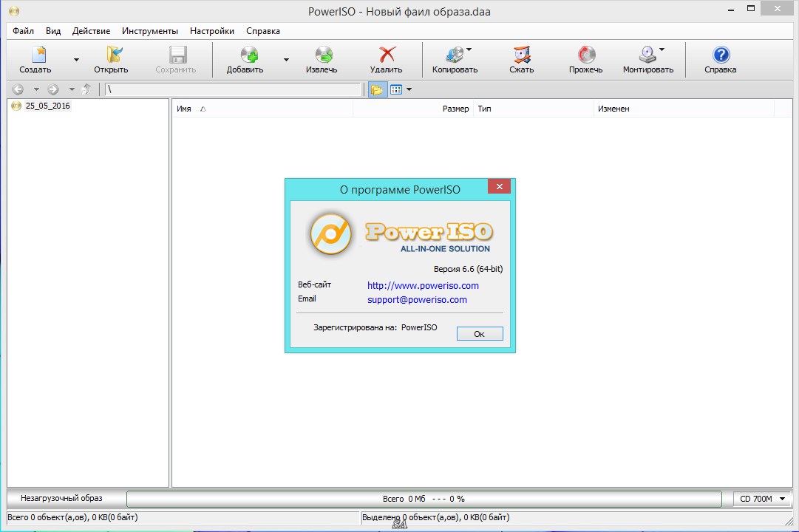Maximize the PowerISO window

(x=751, y=9)
